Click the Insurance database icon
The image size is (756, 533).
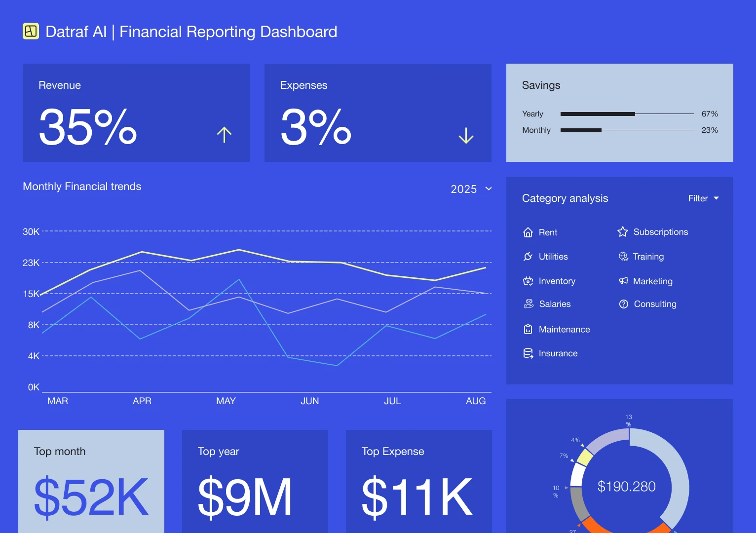tap(528, 353)
